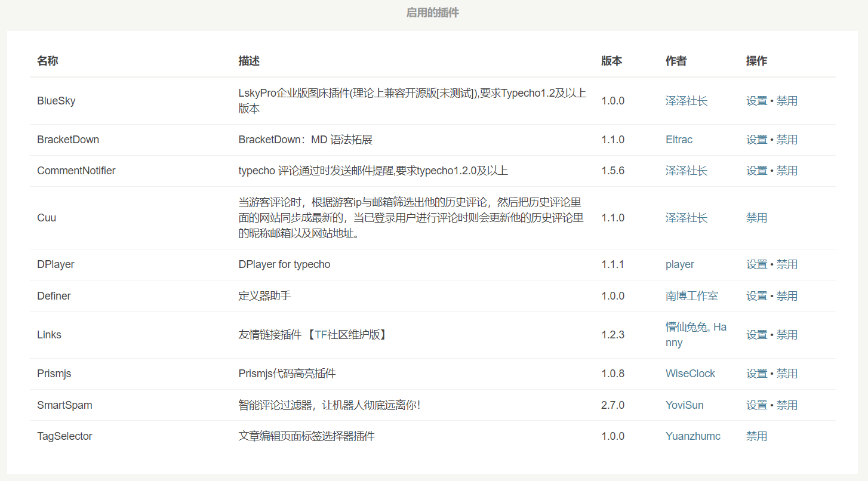The image size is (868, 481).
Task: Disable the BracketDown plugin
Action: coord(787,140)
